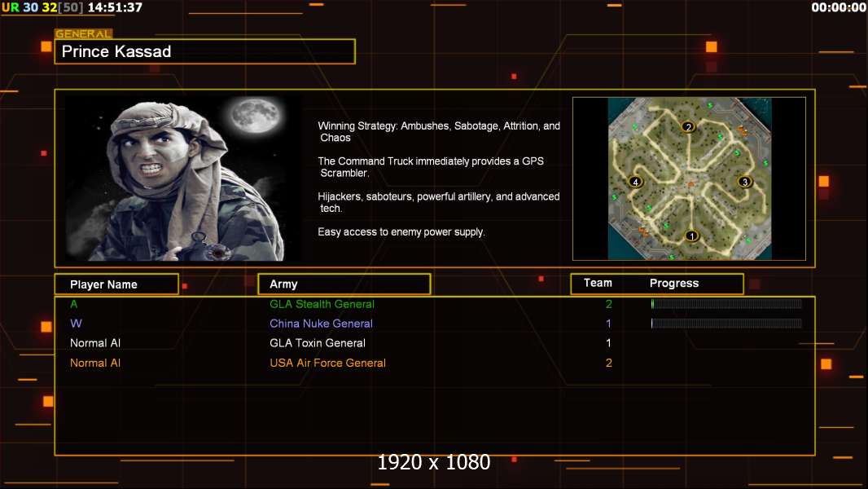Click China Nuke General army entry
The width and height of the screenshot is (868, 489).
tap(321, 324)
